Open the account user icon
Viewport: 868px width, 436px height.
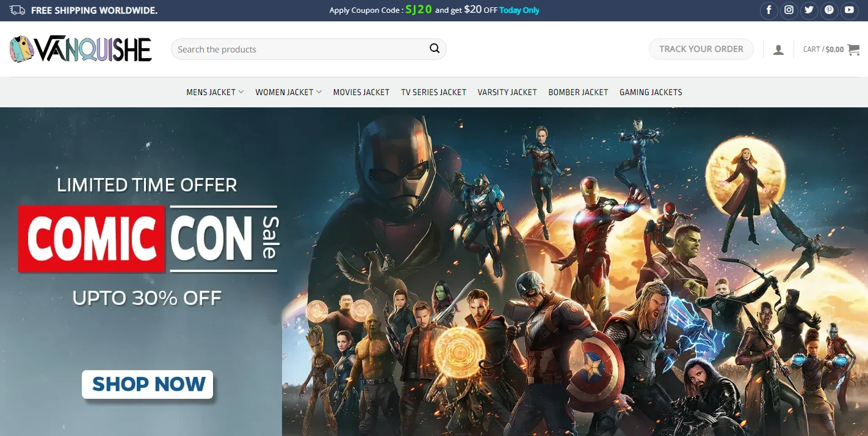(x=778, y=50)
